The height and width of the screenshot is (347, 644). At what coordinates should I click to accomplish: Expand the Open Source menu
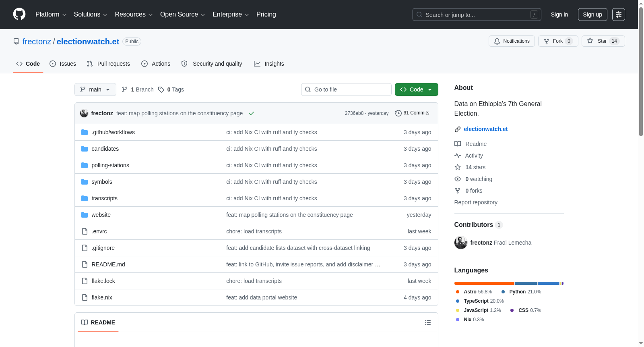pyautogui.click(x=182, y=15)
